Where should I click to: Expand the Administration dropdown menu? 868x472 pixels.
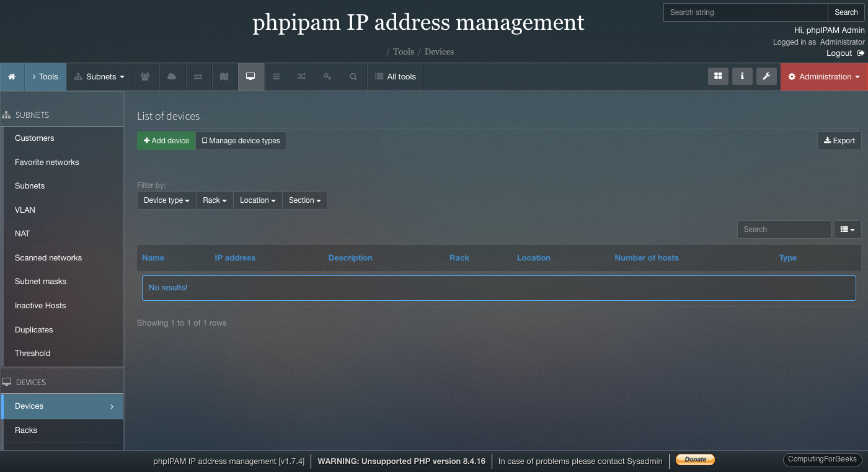click(x=823, y=76)
